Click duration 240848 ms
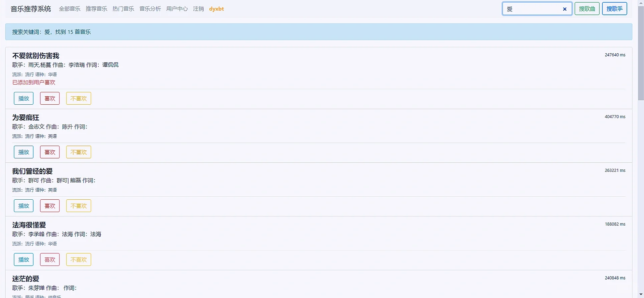The height and width of the screenshot is (298, 644). [x=615, y=278]
